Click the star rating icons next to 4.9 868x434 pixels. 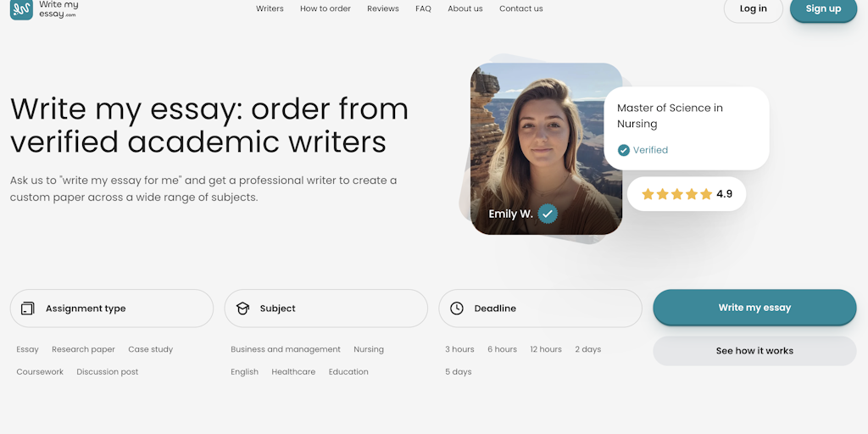pos(676,194)
